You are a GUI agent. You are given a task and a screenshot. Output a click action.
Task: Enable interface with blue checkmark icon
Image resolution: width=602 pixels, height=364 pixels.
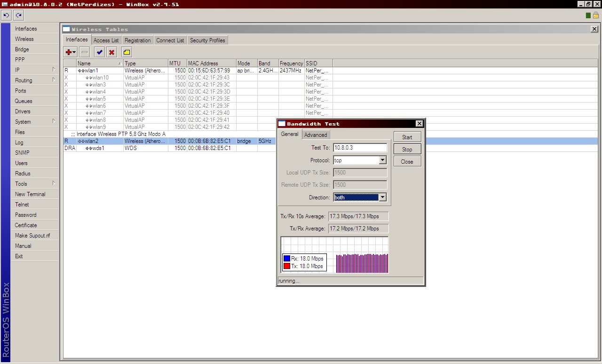tap(99, 52)
